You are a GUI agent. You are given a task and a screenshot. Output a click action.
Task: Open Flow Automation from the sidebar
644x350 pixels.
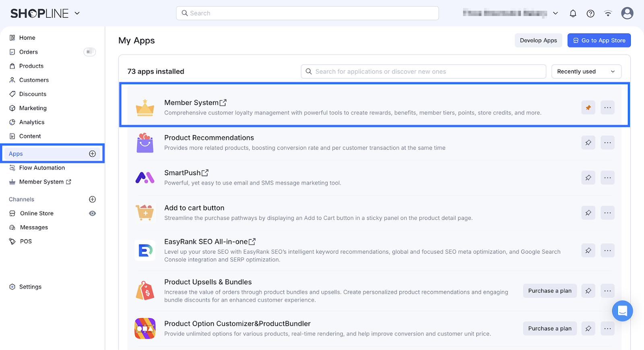pyautogui.click(x=42, y=168)
